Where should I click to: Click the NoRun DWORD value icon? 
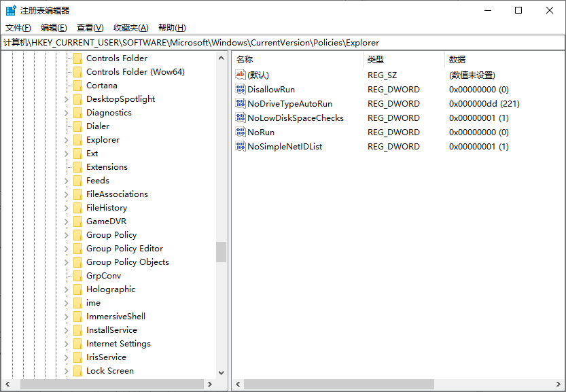(241, 132)
